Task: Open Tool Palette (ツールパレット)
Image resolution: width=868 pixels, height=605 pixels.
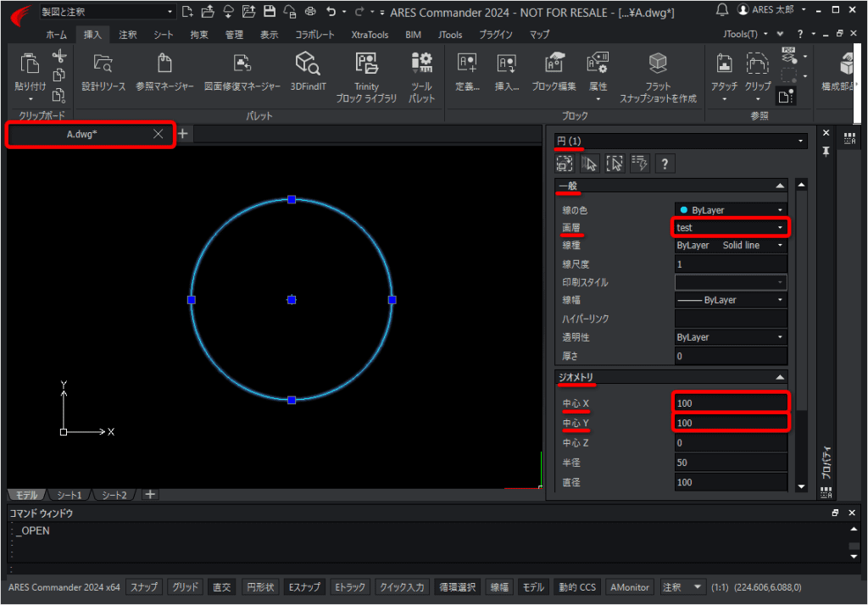Action: pos(422,77)
